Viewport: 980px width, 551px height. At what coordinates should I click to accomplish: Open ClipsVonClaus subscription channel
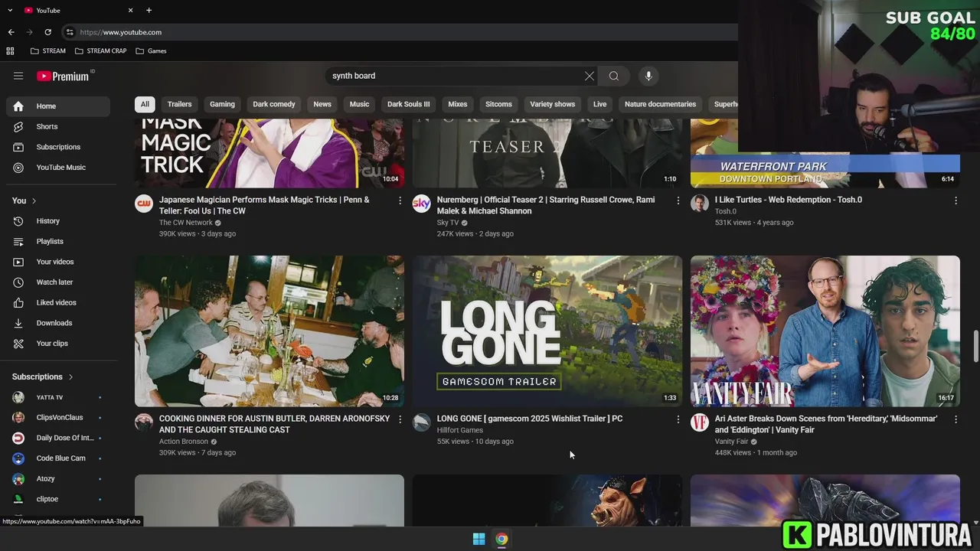click(58, 417)
